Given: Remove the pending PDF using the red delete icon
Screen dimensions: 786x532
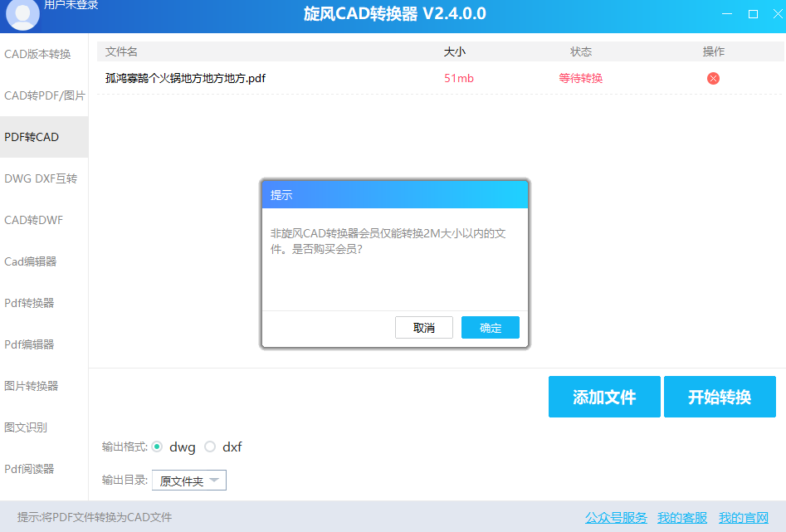Looking at the screenshot, I should pos(712,78).
